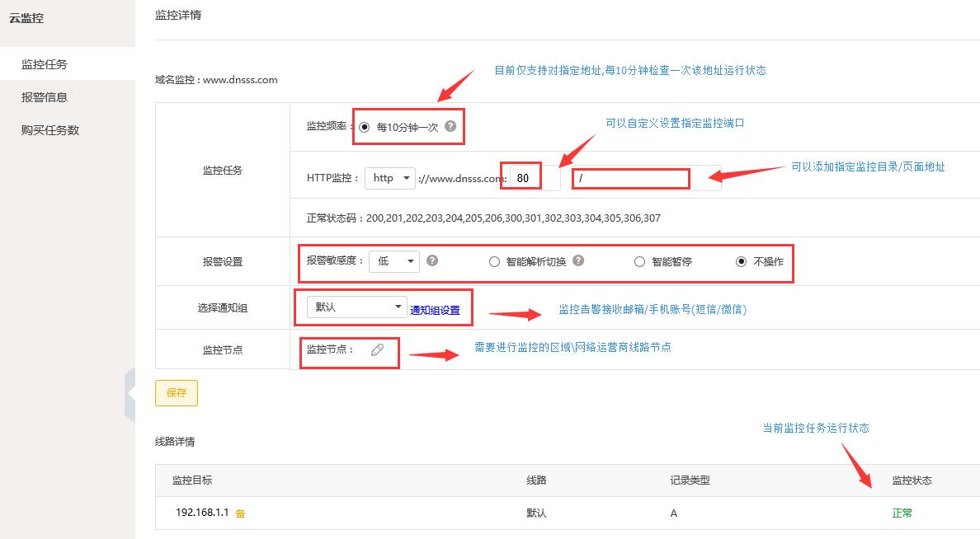Go to 报警信息 in the sidebar
Viewport: 980px width, 539px height.
click(x=45, y=97)
